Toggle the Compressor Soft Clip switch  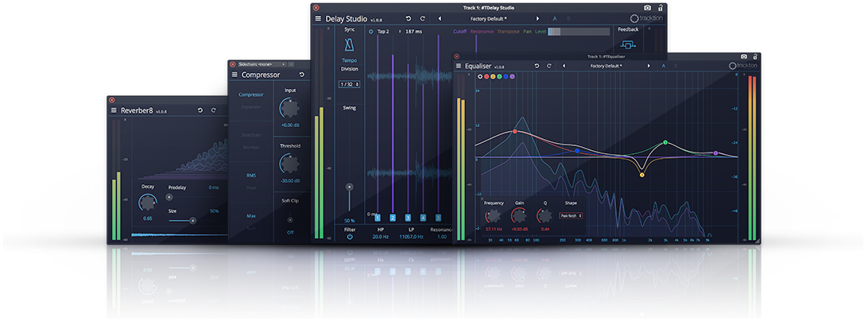(x=289, y=220)
